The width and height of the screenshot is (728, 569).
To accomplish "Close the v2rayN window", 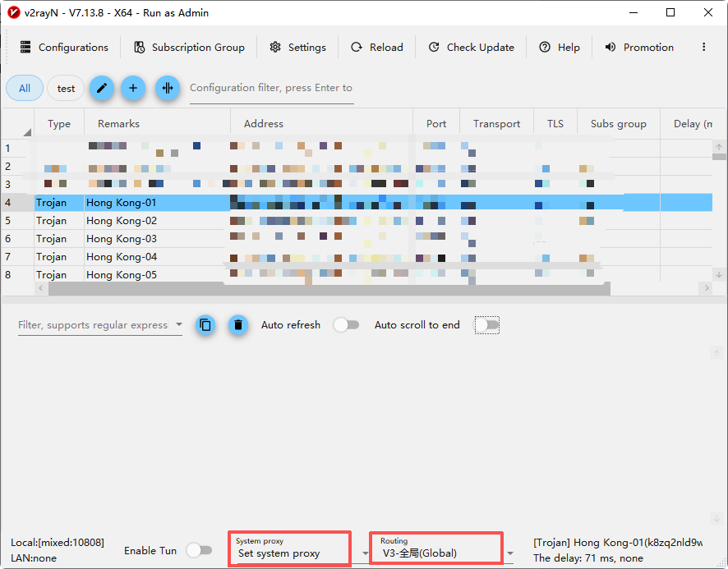I will tap(708, 12).
